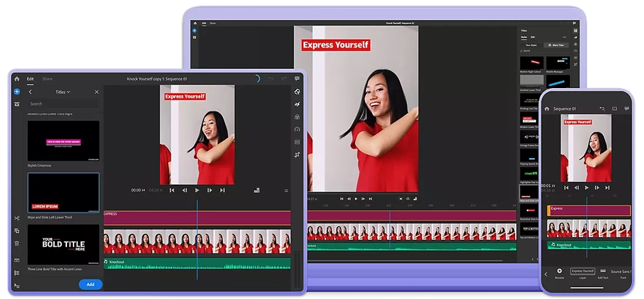The width and height of the screenshot is (644, 299).
Task: Select the scissors split tool
Action: click(x=17, y=219)
